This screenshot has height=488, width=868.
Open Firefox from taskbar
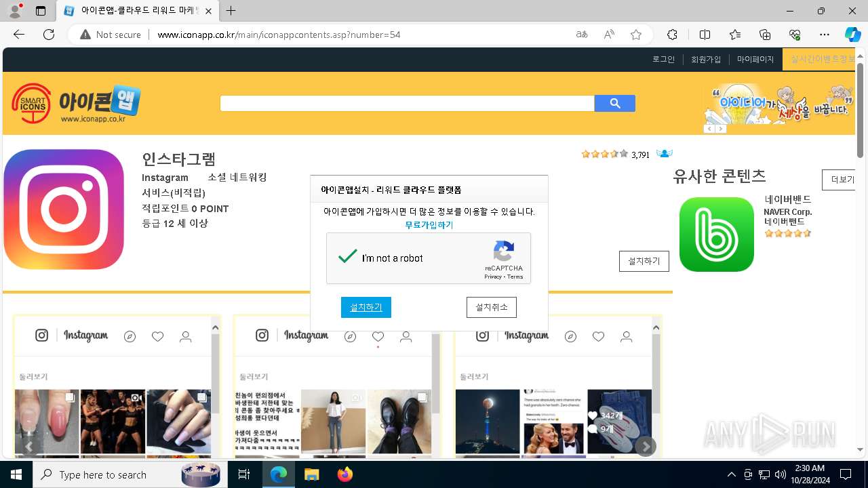coord(345,474)
